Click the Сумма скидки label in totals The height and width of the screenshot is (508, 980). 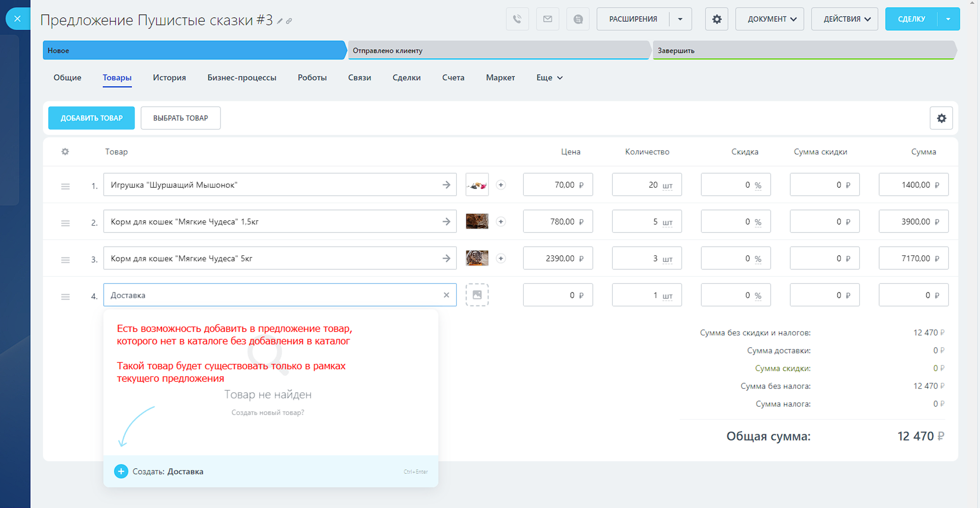pyautogui.click(x=783, y=368)
